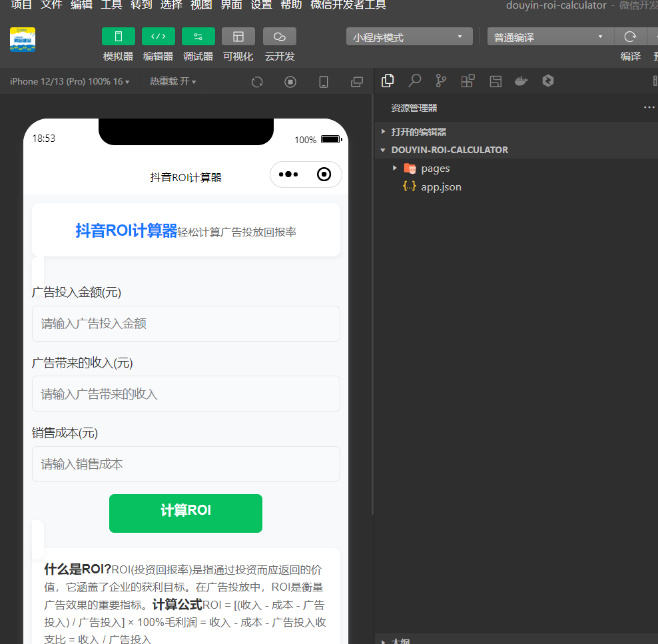Screen dimensions: 658x644
Task: Open resource manager more options (…)
Action: [649, 107]
